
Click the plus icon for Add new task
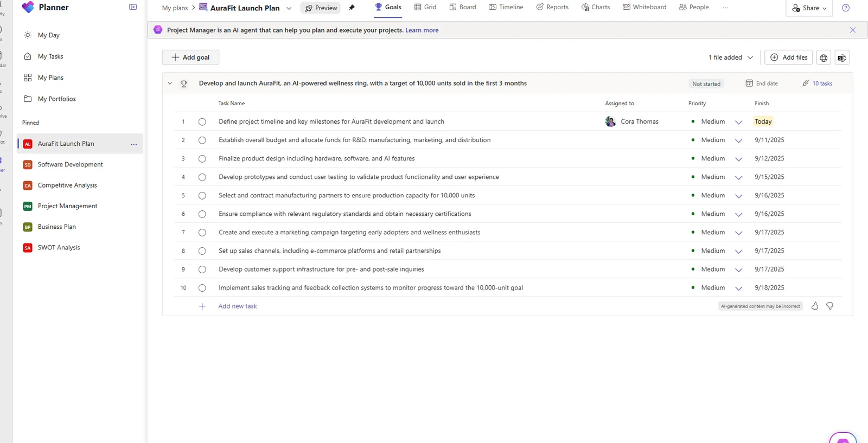point(202,306)
